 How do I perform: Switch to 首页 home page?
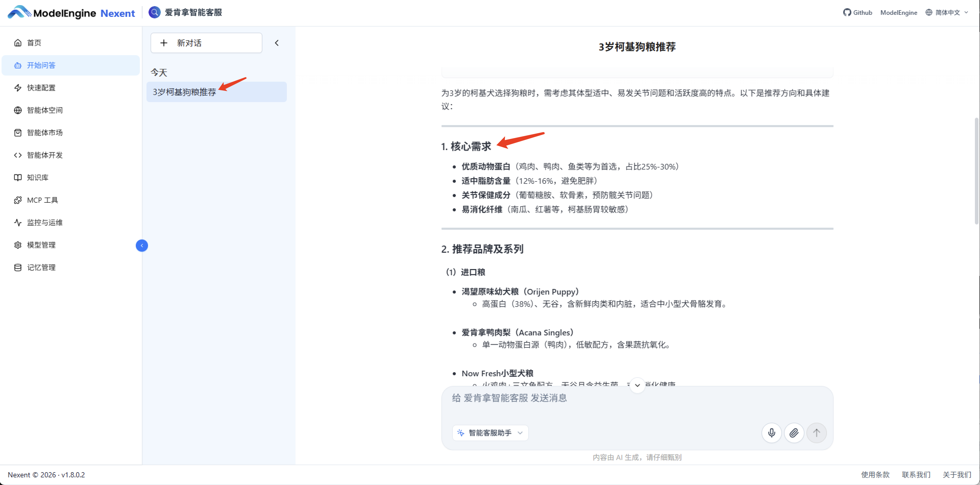(33, 43)
